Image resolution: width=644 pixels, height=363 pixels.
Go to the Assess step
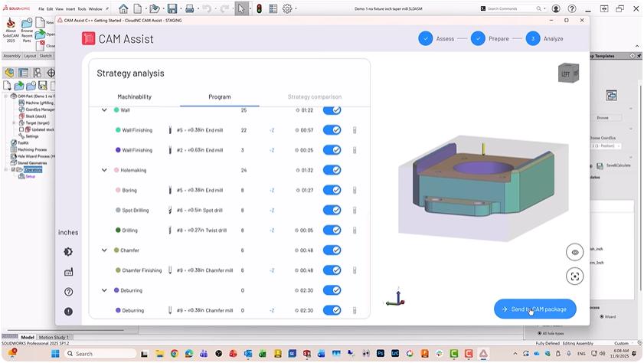click(x=436, y=38)
